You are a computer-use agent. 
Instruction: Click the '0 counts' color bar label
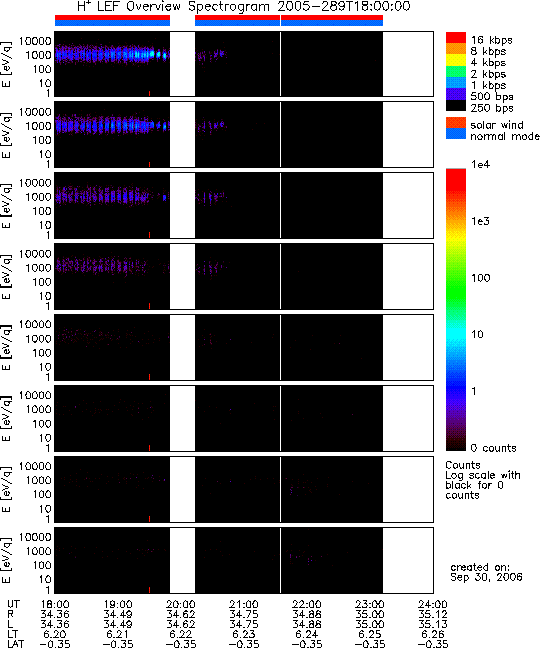coord(493,448)
